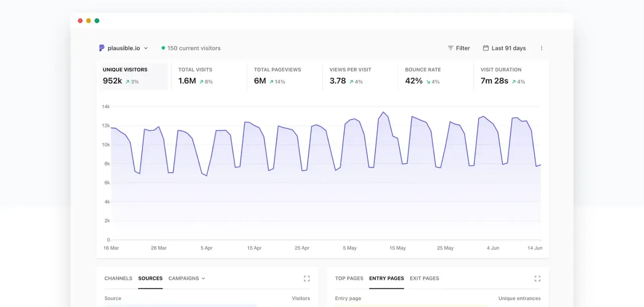Show the Visit Duration metric graph
644x307 pixels.
coord(511,76)
